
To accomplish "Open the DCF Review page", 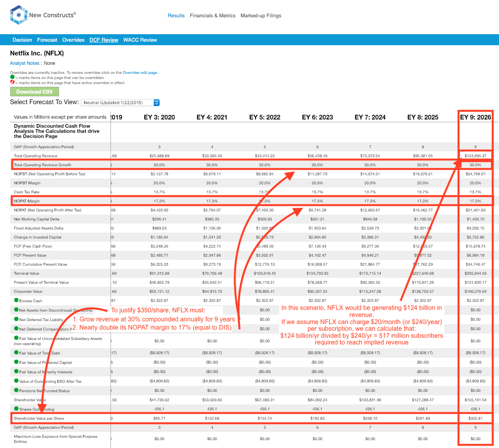I will pyautogui.click(x=104, y=40).
